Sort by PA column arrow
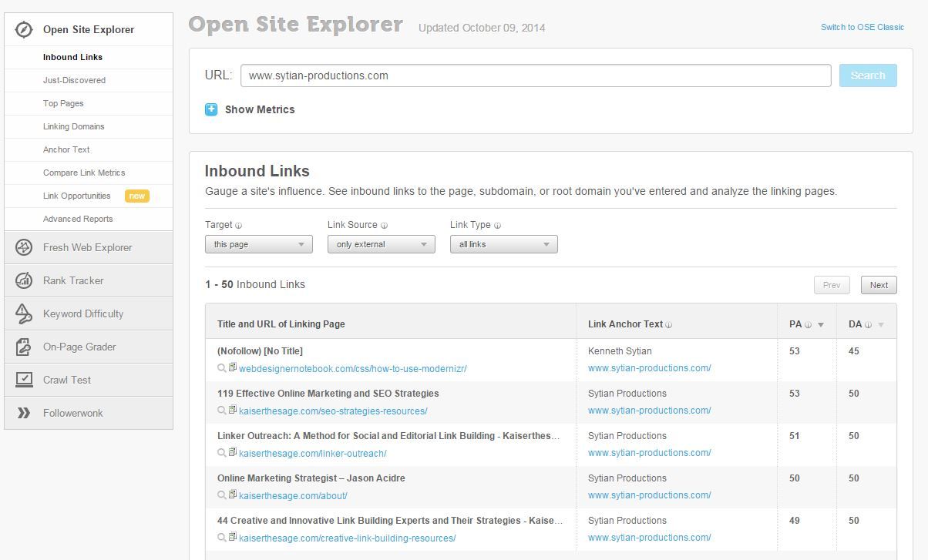Viewport: 928px width, 560px height. tap(821, 325)
